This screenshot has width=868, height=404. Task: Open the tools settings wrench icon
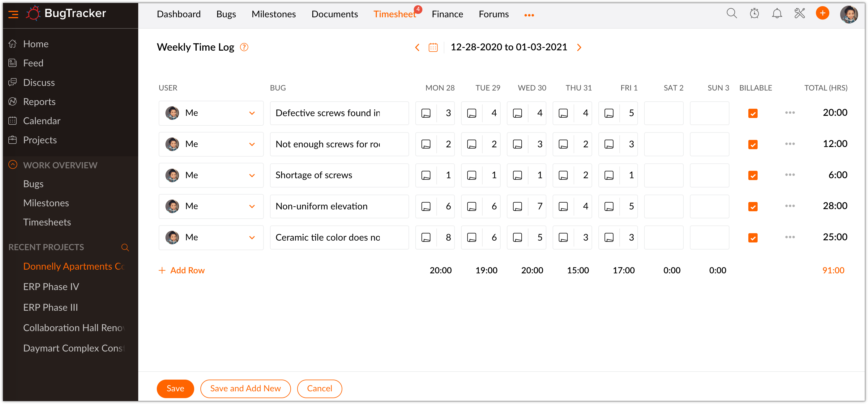[x=799, y=14]
